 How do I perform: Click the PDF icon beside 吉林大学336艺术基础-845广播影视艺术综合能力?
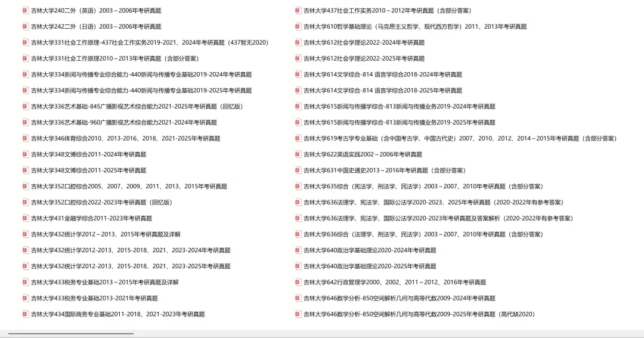point(26,107)
